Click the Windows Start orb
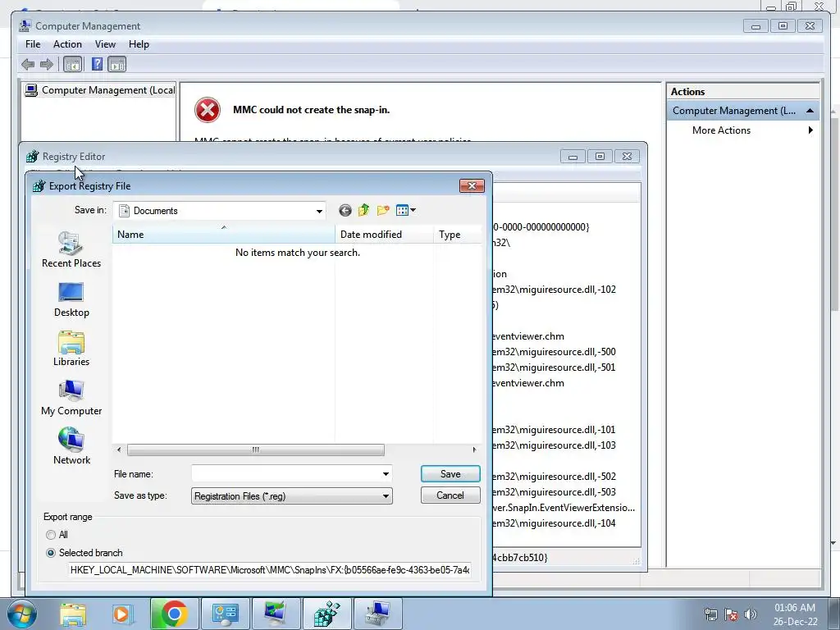Viewport: 840px width, 630px height. [21, 614]
